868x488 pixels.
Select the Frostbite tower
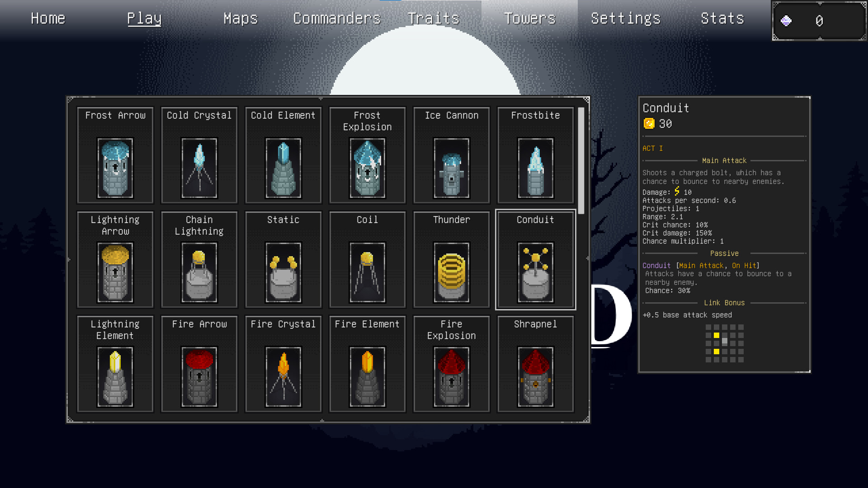click(535, 155)
